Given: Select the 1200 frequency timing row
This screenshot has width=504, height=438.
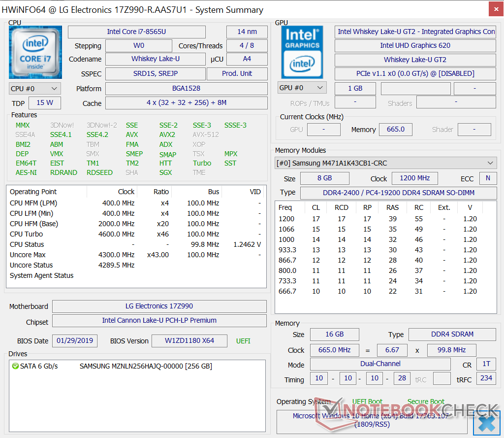Looking at the screenshot, I should coord(386,219).
